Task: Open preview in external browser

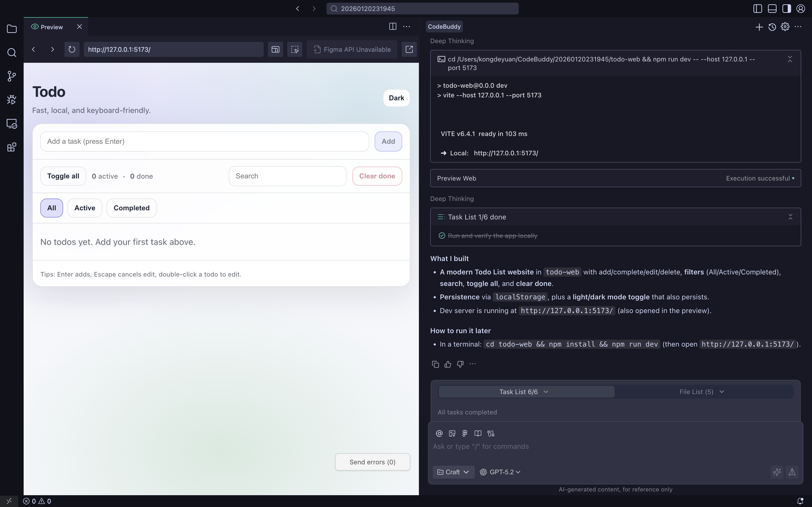Action: point(409,49)
